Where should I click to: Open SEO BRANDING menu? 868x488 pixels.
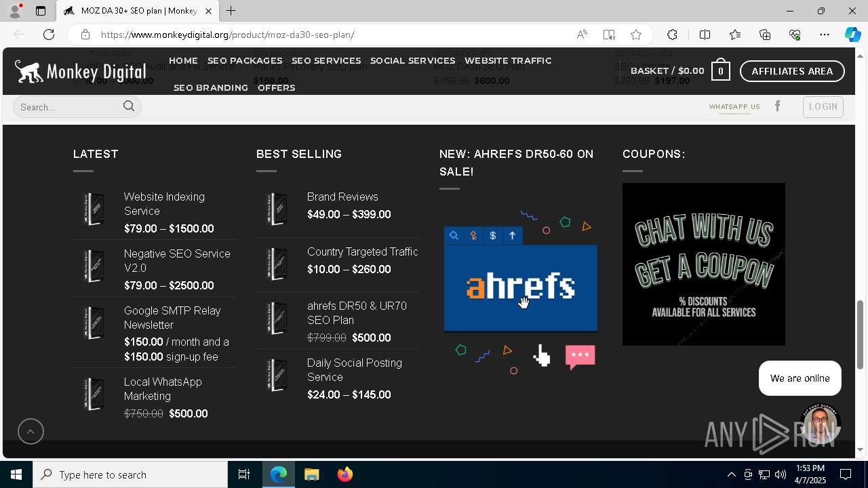pos(211,87)
